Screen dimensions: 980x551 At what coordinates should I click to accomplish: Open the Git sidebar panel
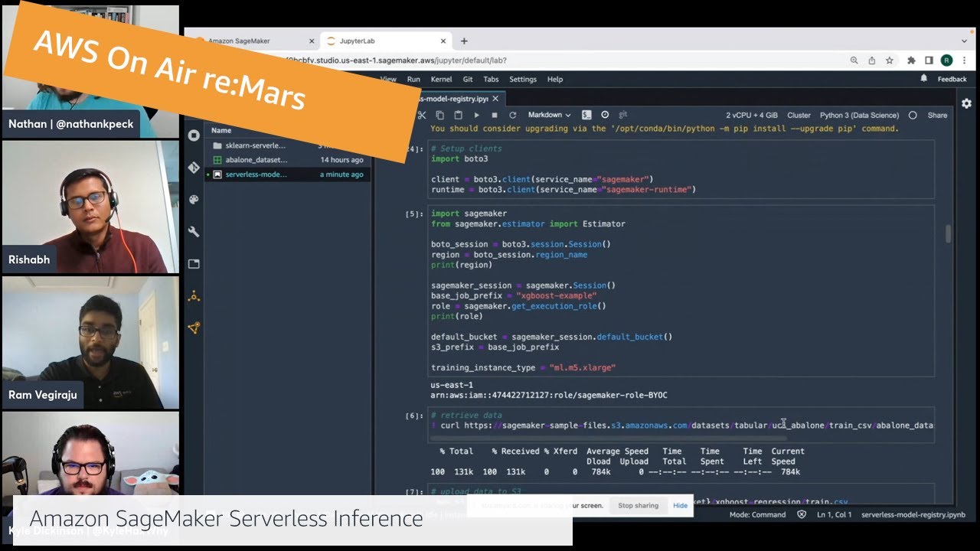pos(194,168)
